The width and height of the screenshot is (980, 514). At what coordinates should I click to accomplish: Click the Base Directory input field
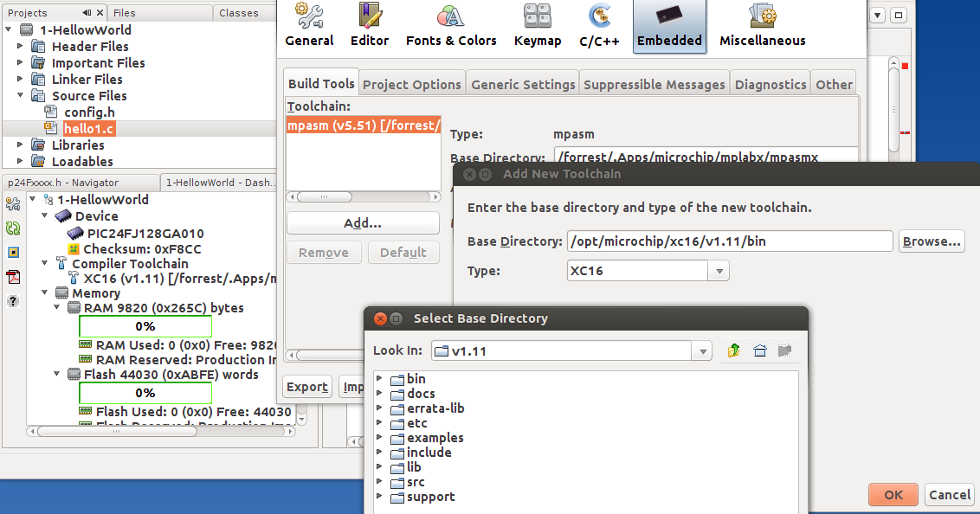pos(730,241)
